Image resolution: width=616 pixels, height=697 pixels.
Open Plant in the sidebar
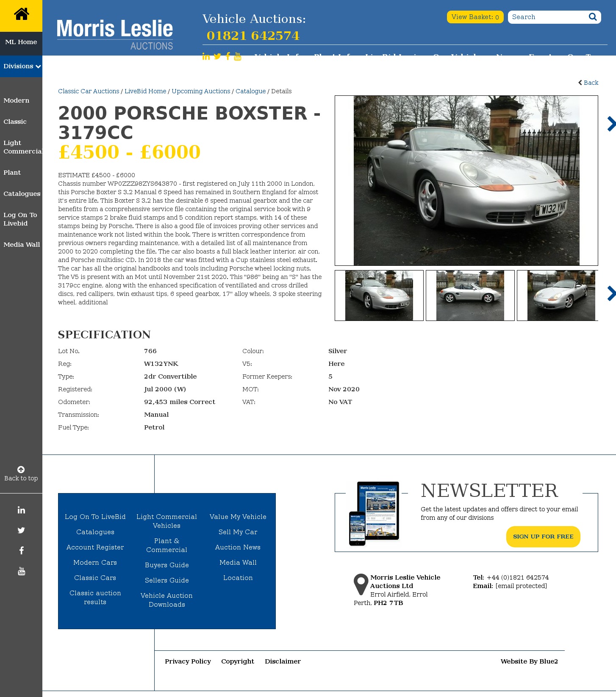point(12,173)
